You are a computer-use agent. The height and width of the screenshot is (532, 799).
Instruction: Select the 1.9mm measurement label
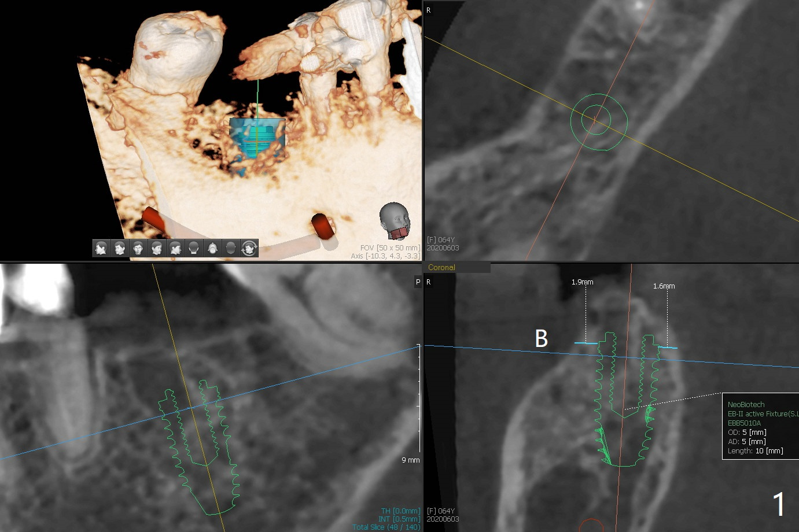click(x=582, y=282)
